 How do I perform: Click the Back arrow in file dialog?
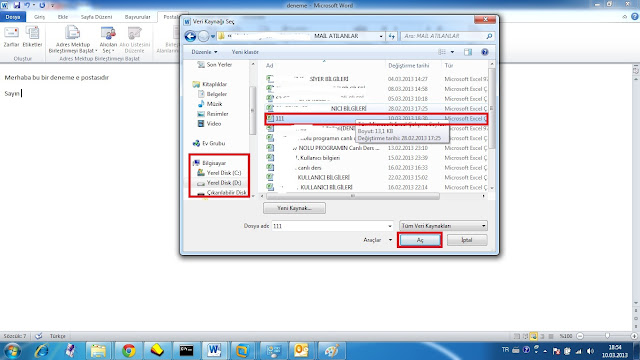click(190, 36)
